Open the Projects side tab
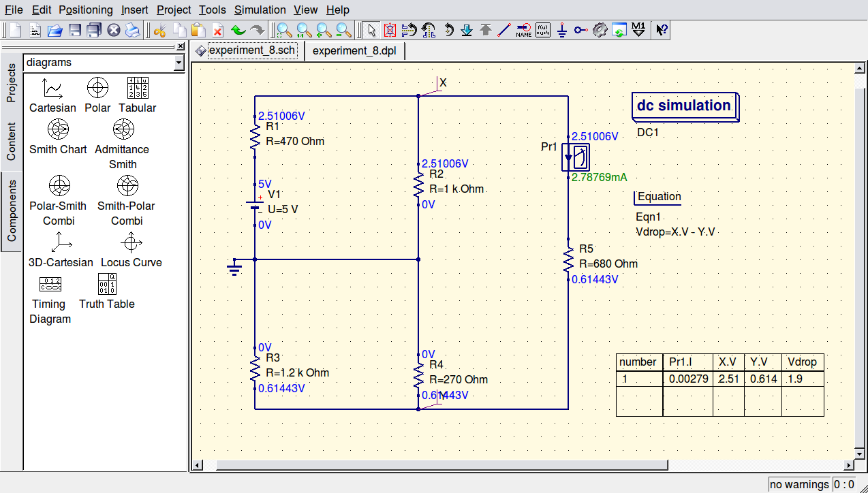This screenshot has height=493, width=868. [x=11, y=83]
